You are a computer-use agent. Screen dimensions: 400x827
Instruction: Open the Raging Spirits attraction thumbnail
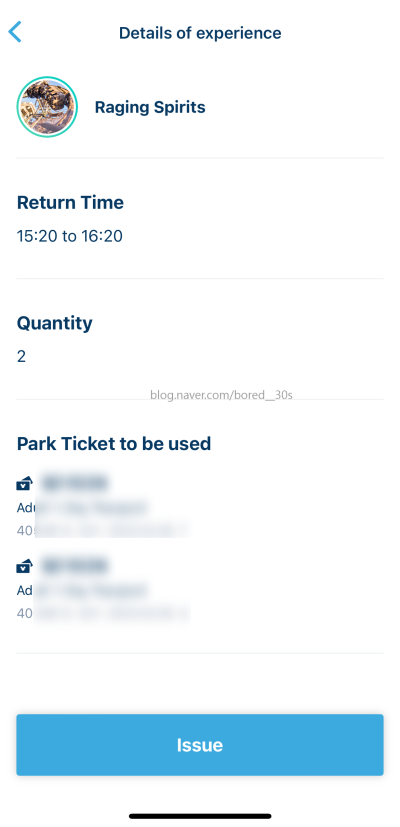pyautogui.click(x=47, y=107)
